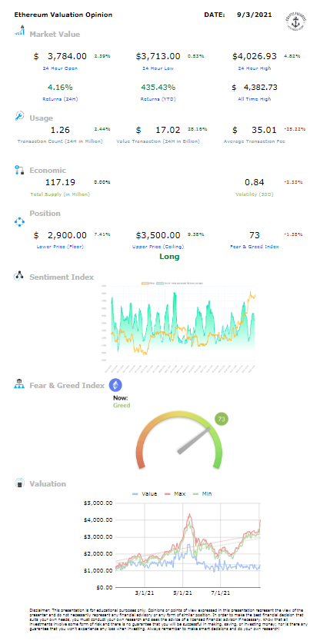Click the Sentiment Index icon

20,276
